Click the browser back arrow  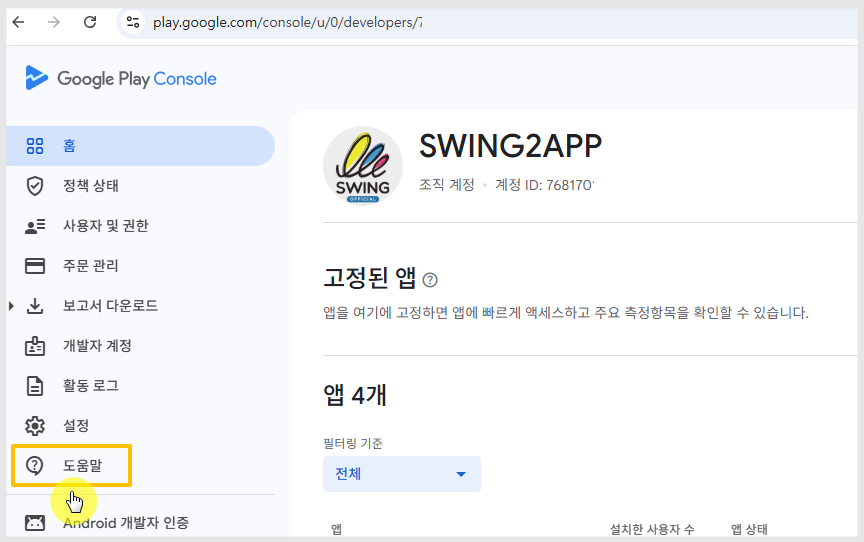[x=18, y=22]
